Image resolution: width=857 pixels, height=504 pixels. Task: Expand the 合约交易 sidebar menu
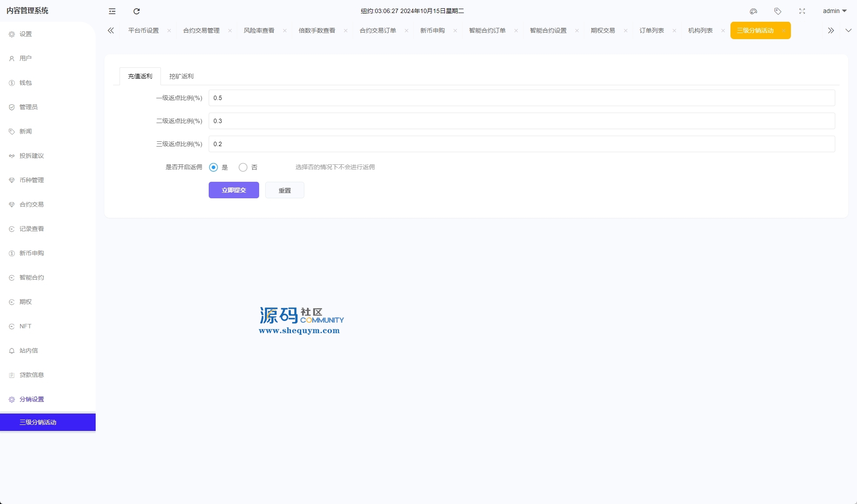pos(31,204)
